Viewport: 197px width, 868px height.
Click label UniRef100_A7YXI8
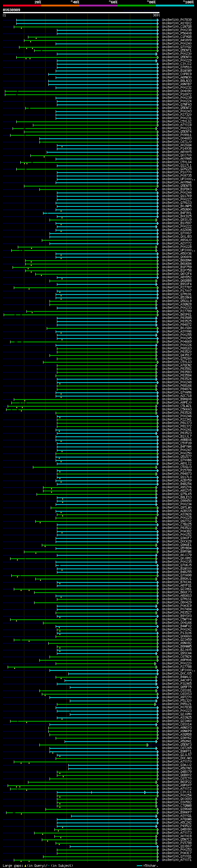(177, 125)
